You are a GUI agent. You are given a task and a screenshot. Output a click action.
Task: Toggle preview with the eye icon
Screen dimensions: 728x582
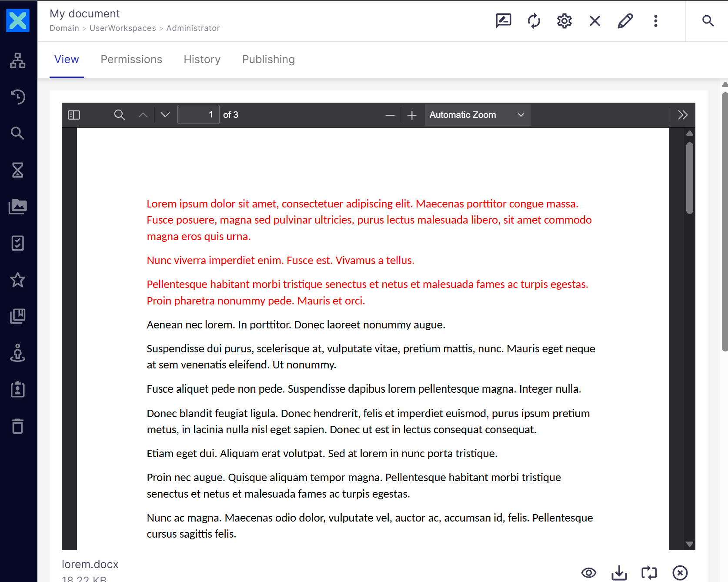tap(588, 573)
